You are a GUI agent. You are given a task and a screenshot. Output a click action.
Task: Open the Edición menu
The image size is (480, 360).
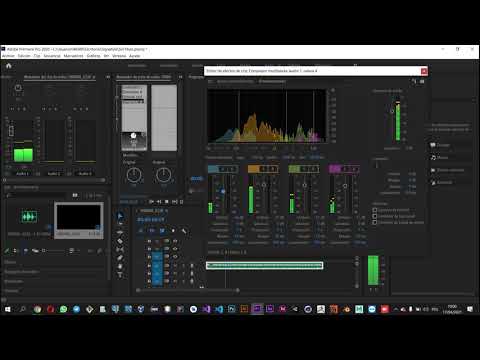tap(24, 56)
